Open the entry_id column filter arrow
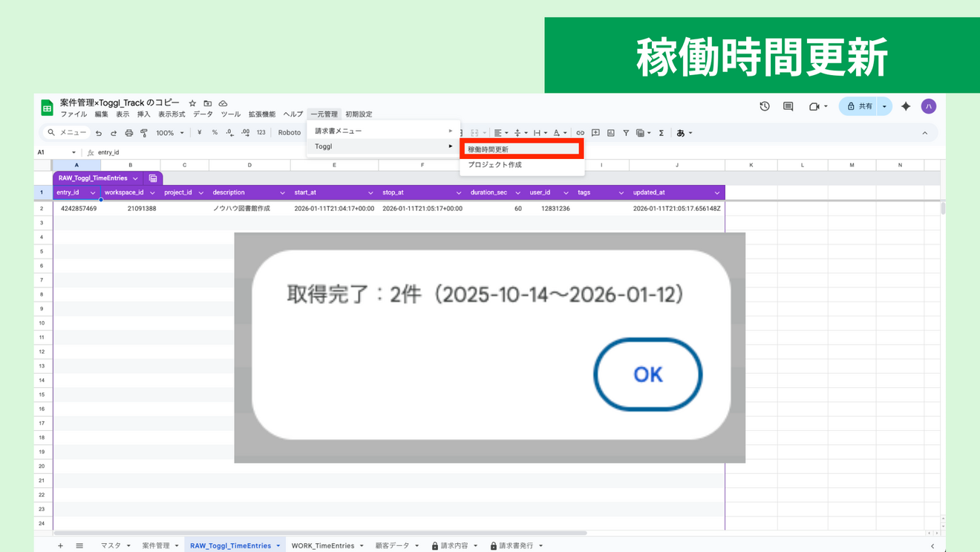Screen dimensions: 980x552 [93, 193]
